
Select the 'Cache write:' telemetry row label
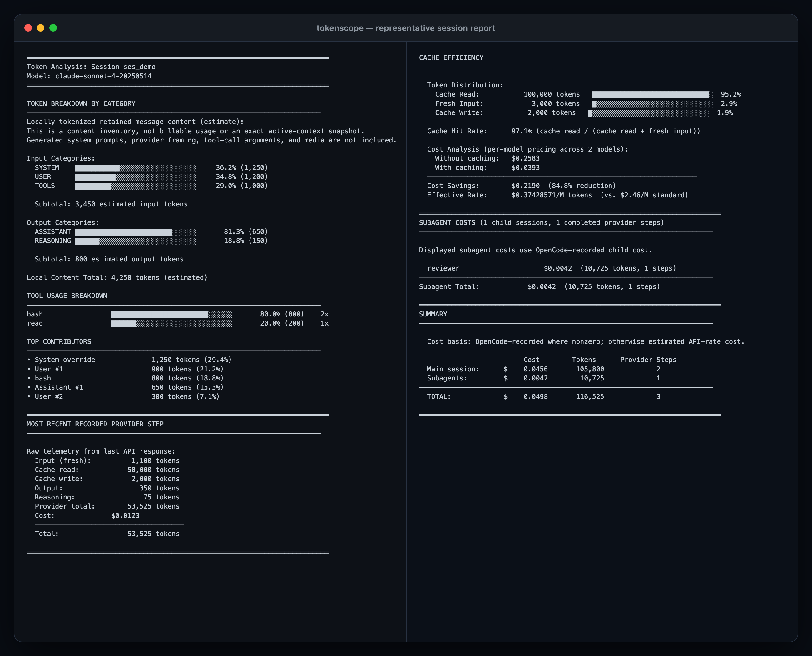[x=59, y=479]
